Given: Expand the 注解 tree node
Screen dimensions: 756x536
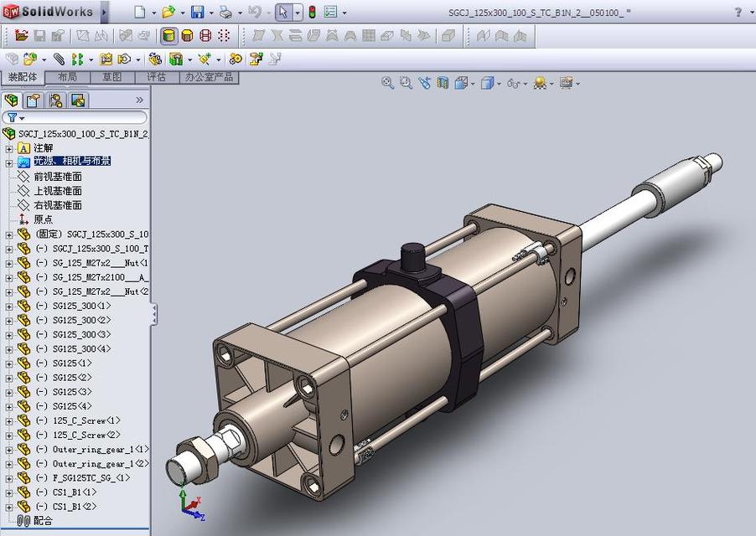Looking at the screenshot, I should pos(9,148).
